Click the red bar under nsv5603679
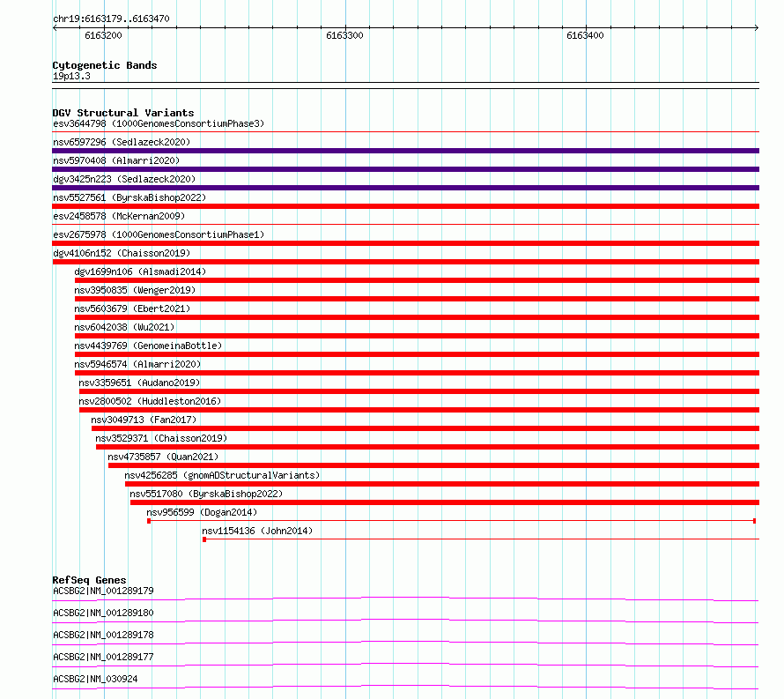Viewport: 784px width, 699px height. click(417, 317)
